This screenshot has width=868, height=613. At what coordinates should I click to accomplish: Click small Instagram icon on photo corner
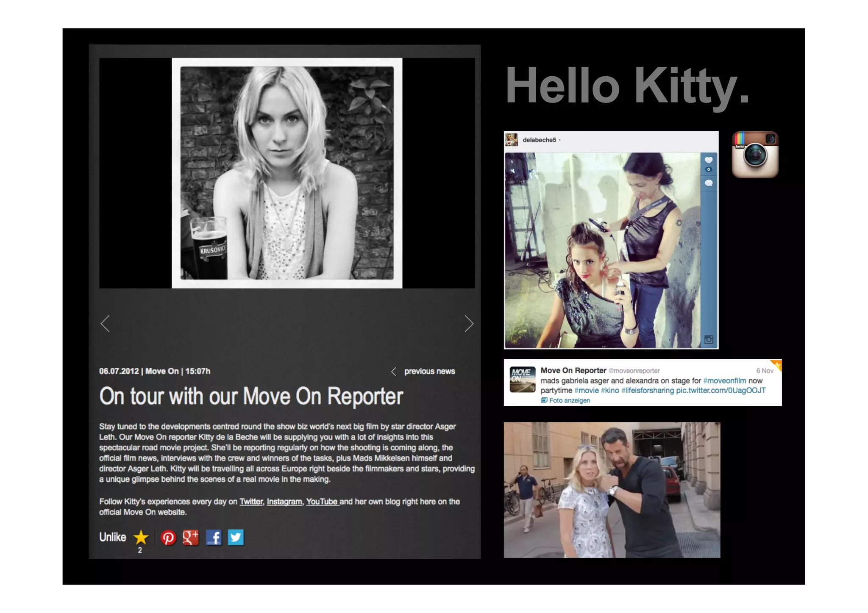(708, 340)
